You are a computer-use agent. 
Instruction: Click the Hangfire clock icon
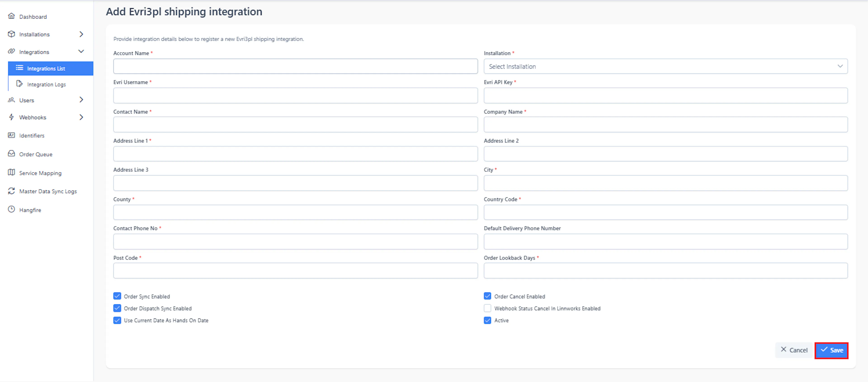pyautogui.click(x=12, y=210)
